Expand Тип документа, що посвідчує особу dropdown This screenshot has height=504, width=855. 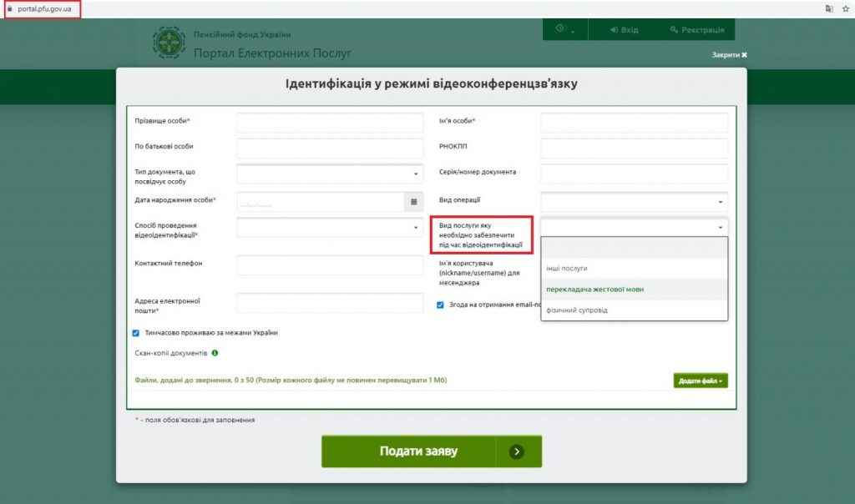(x=330, y=174)
